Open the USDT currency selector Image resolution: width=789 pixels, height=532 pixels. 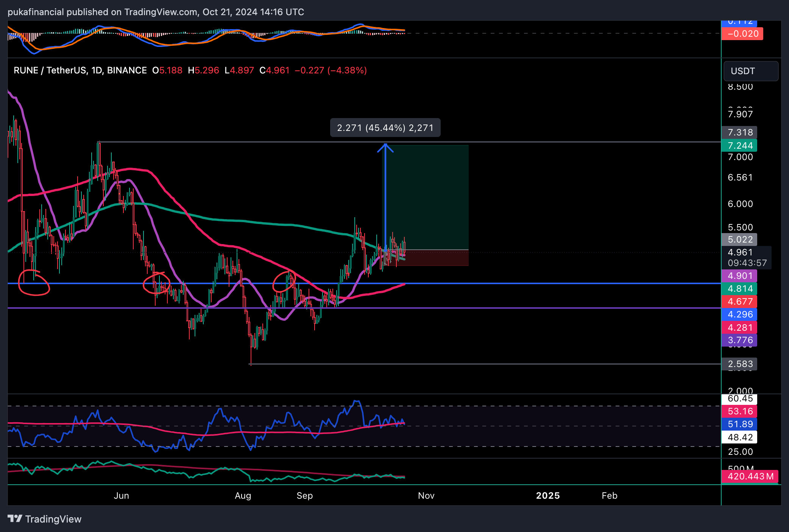coord(751,71)
